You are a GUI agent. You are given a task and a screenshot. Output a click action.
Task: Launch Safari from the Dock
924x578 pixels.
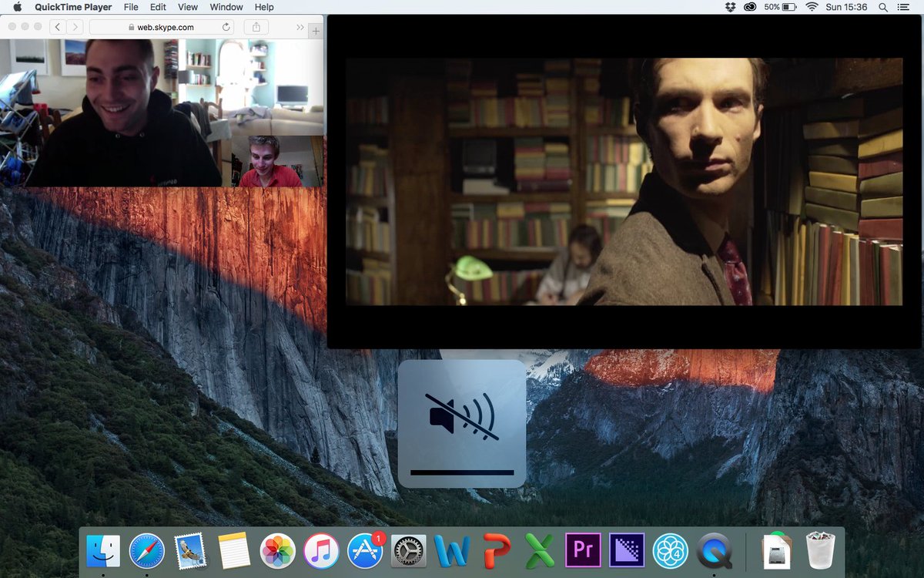tap(146, 552)
